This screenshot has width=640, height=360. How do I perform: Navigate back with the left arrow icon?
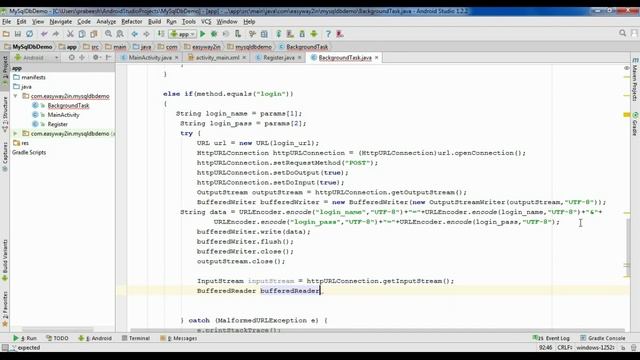point(135,34)
